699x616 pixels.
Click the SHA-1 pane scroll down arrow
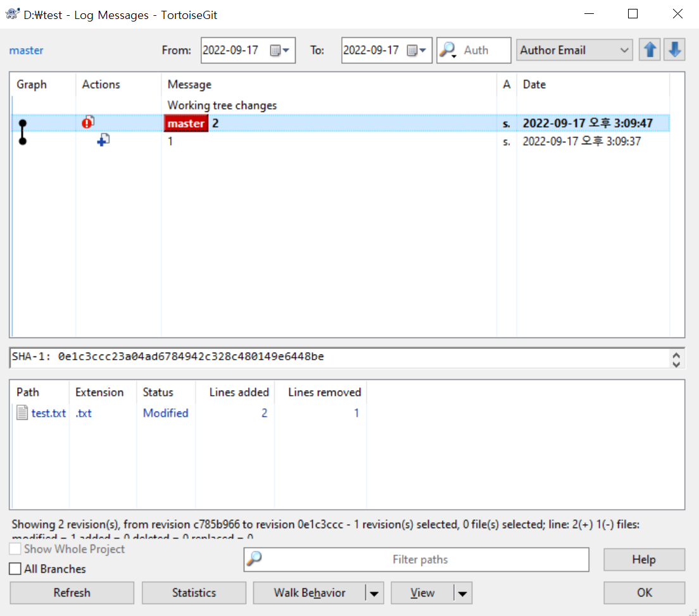[676, 364]
